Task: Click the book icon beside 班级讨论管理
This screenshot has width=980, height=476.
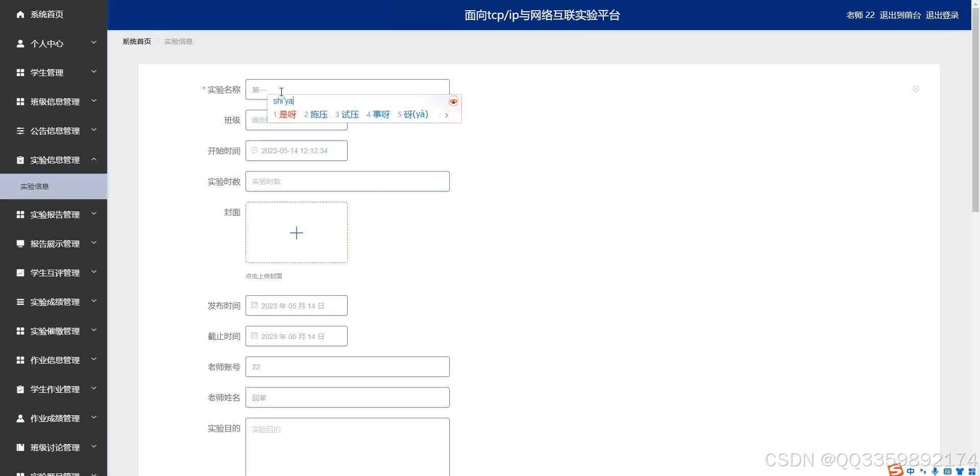Action: pos(20,447)
